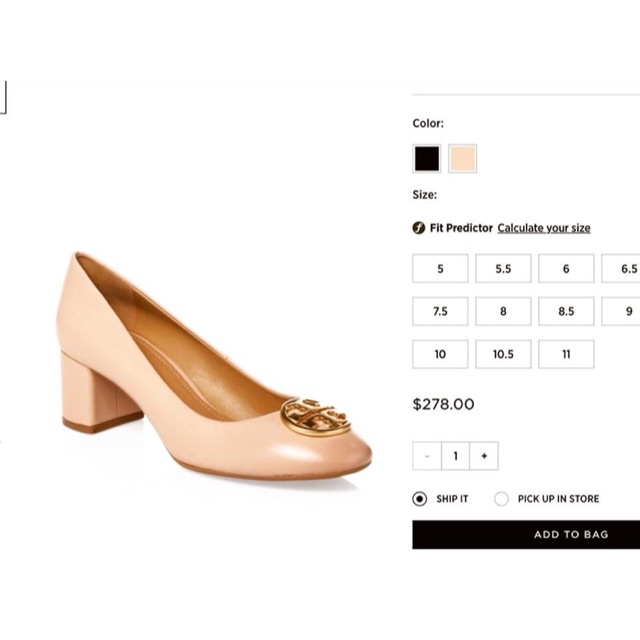
Task: Select the black color swatch
Action: (427, 158)
